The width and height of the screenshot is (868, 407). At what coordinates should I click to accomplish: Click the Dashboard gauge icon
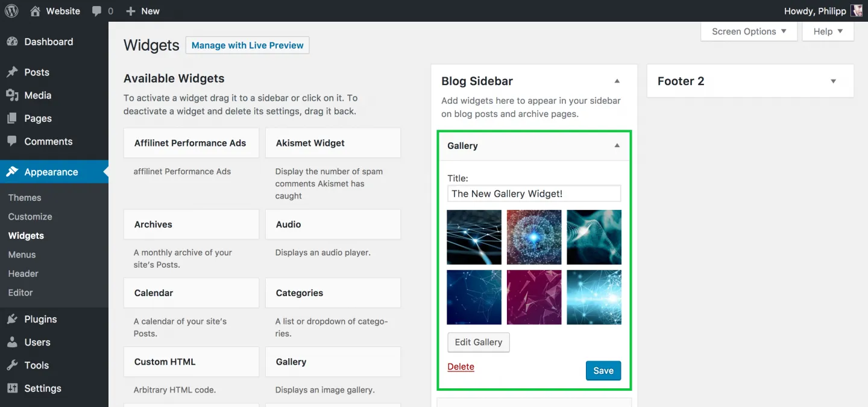point(12,42)
